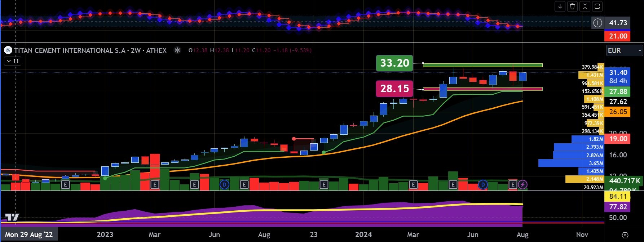Click the 27.62 price scale value
Image resolution: width=644 pixels, height=242 pixels.
[x=618, y=102]
